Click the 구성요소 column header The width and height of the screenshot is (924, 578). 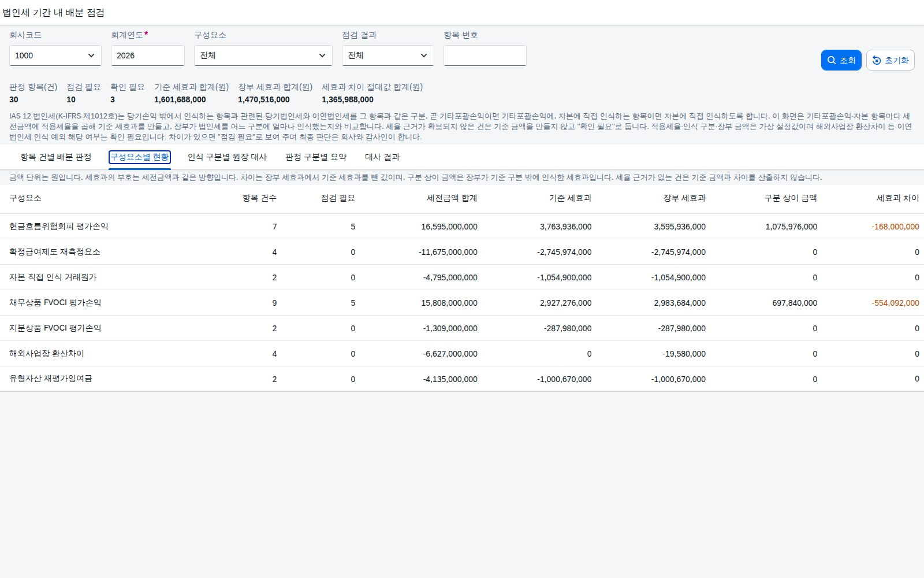coord(25,198)
